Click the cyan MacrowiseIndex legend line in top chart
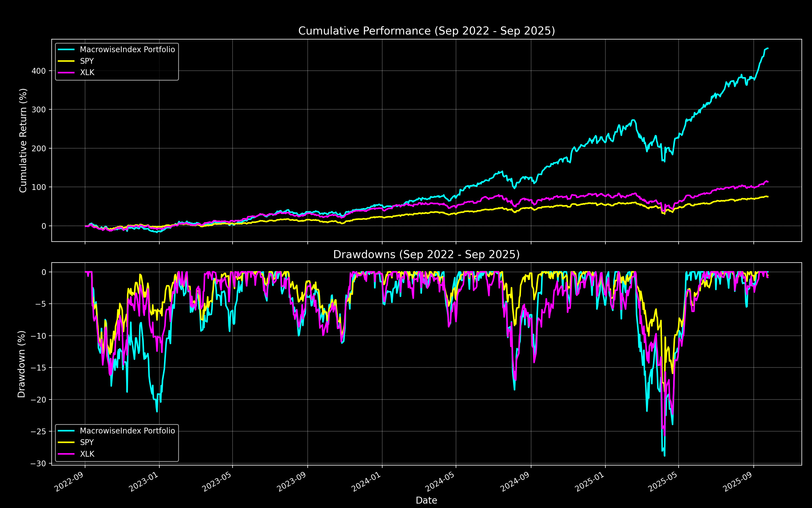Screen dimensions: 812x508 coord(66,50)
